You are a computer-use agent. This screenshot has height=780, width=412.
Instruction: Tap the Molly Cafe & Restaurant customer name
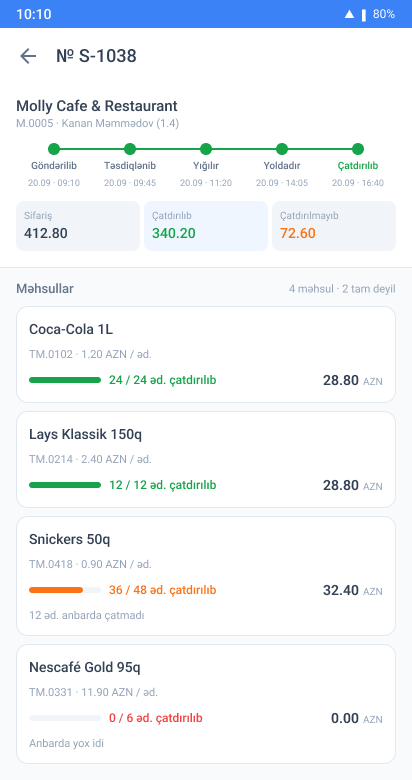97,106
